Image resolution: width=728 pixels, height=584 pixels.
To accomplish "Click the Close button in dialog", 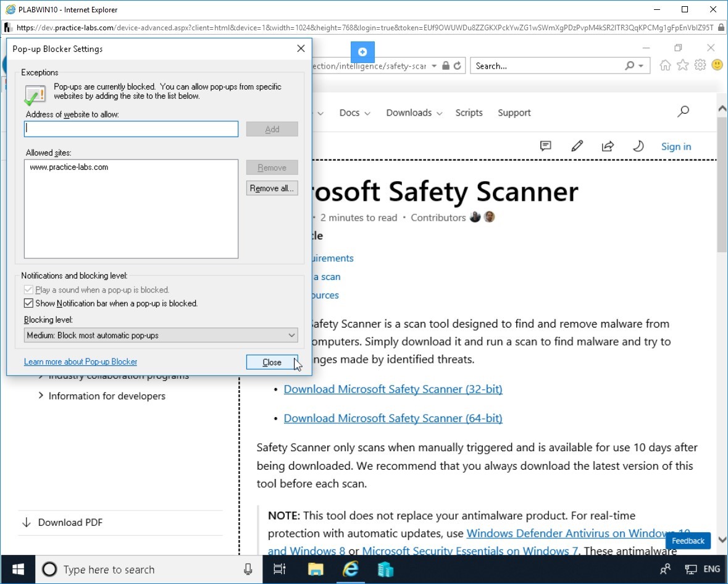I will pyautogui.click(x=272, y=362).
